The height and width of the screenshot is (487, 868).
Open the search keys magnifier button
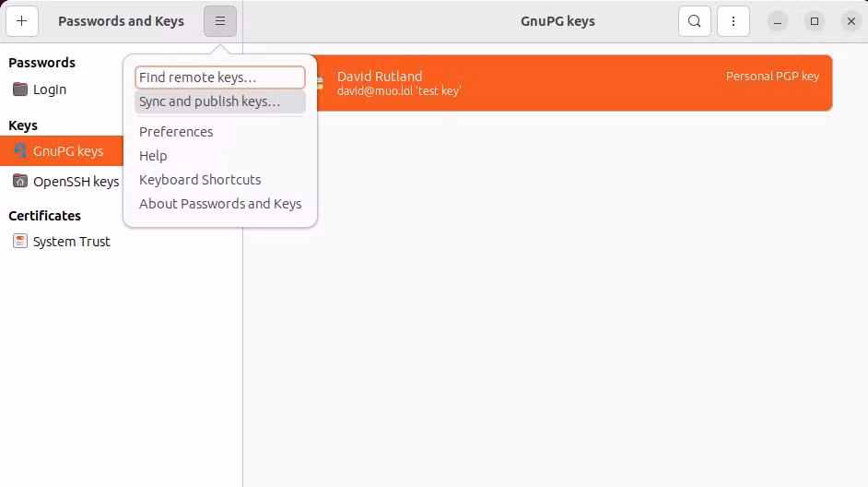click(694, 21)
